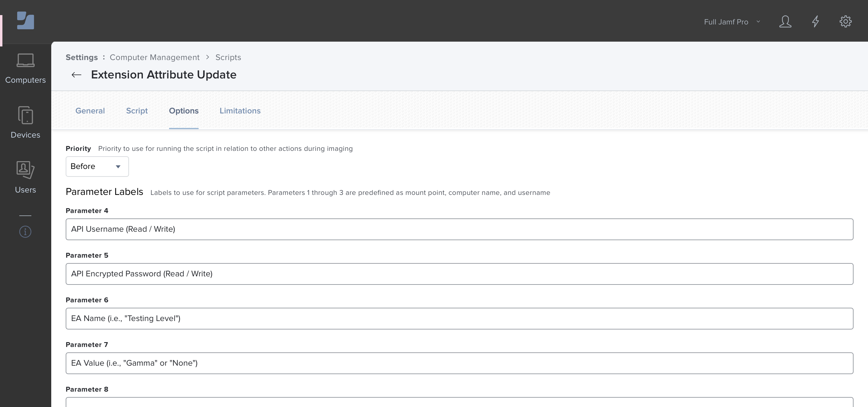
Task: Click the back arrow navigation button
Action: pyautogui.click(x=76, y=74)
